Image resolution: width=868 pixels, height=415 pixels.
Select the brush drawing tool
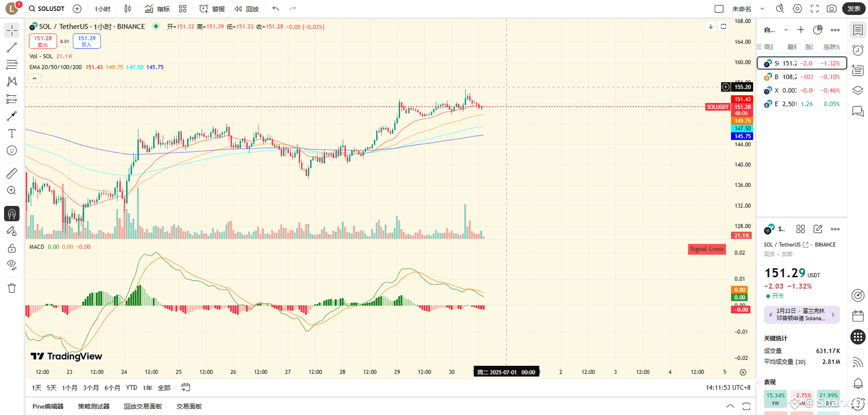(x=12, y=116)
